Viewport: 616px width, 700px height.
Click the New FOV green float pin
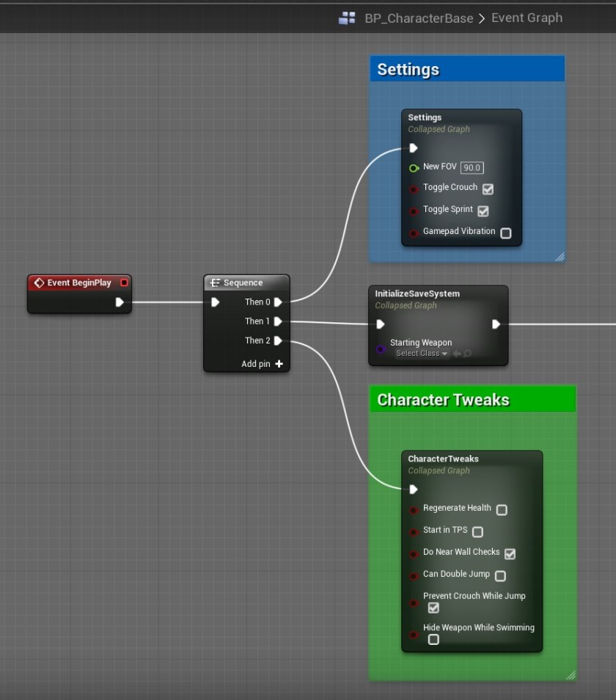coord(414,168)
